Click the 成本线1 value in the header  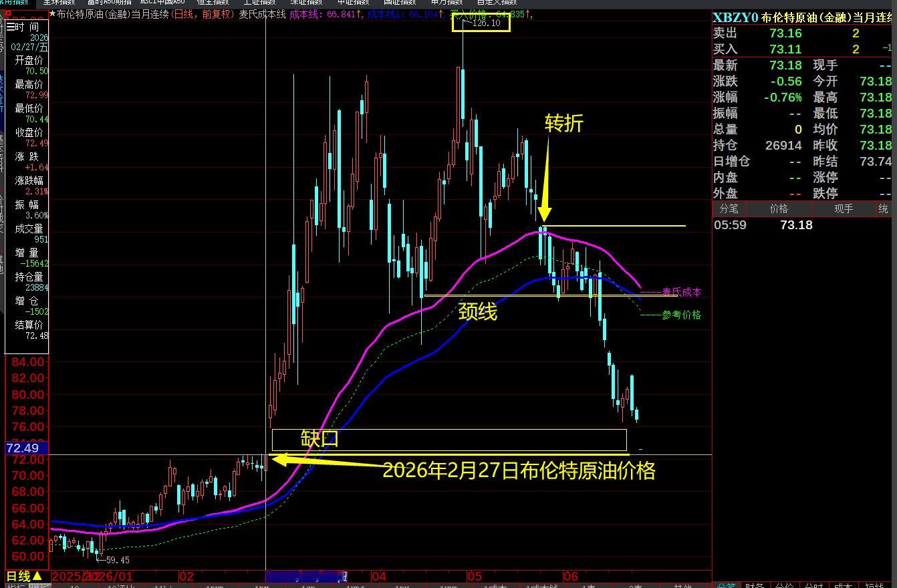click(405, 14)
